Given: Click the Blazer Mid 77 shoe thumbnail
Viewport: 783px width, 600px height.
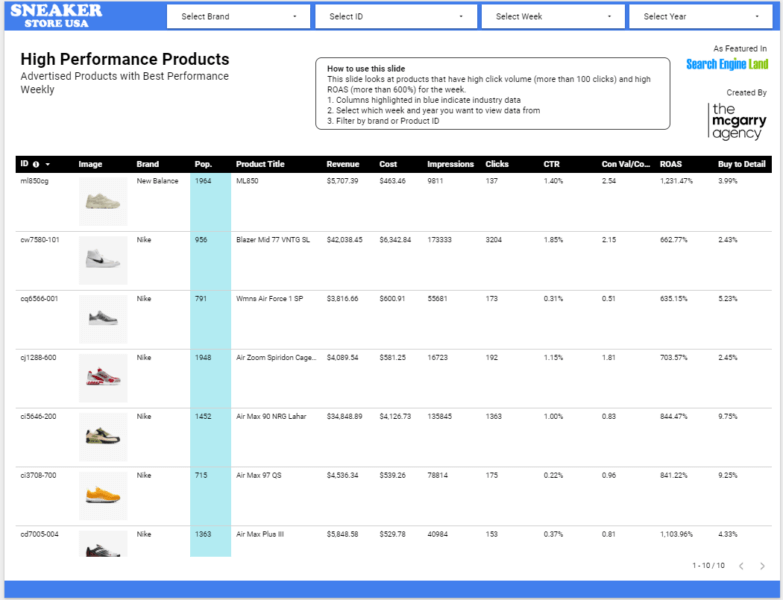Looking at the screenshot, I should (103, 260).
